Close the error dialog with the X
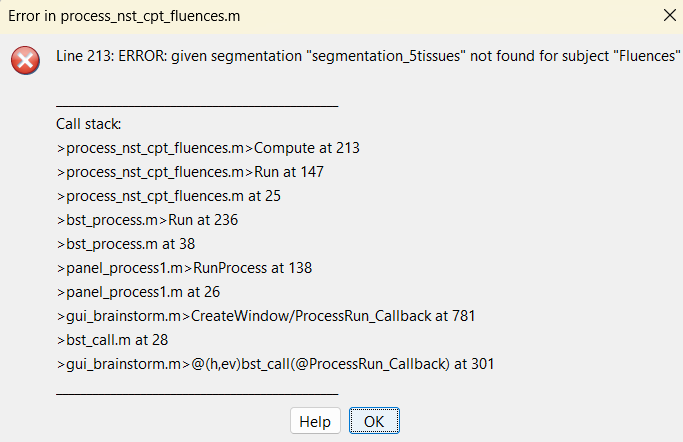This screenshot has height=442, width=683. point(669,15)
